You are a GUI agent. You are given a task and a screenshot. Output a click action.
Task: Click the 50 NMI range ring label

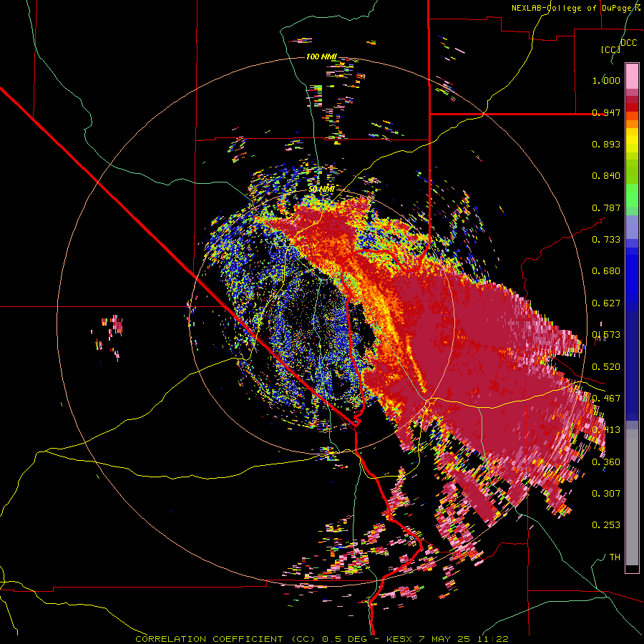pyautogui.click(x=321, y=190)
